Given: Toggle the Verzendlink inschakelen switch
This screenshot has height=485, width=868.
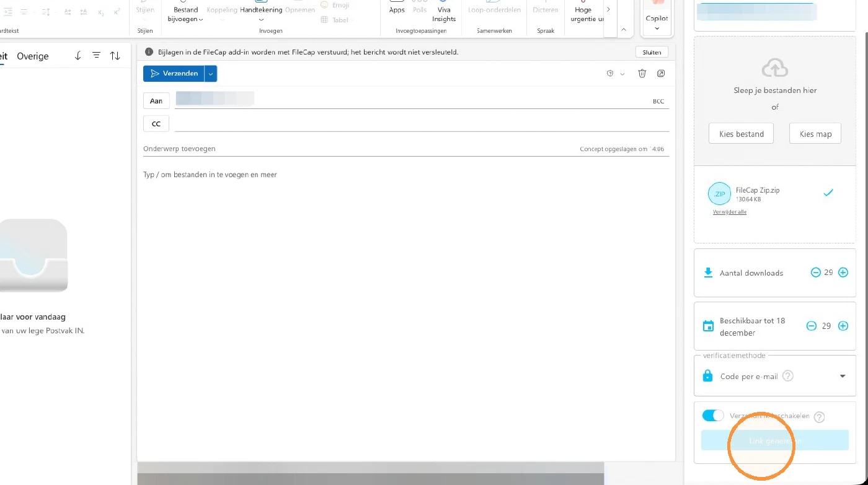Looking at the screenshot, I should (x=713, y=416).
